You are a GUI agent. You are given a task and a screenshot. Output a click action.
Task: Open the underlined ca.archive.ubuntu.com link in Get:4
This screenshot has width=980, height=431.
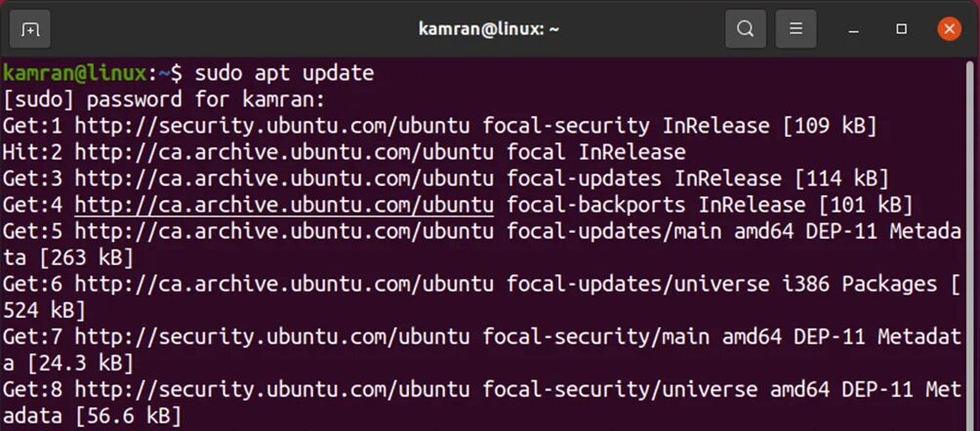tap(284, 205)
